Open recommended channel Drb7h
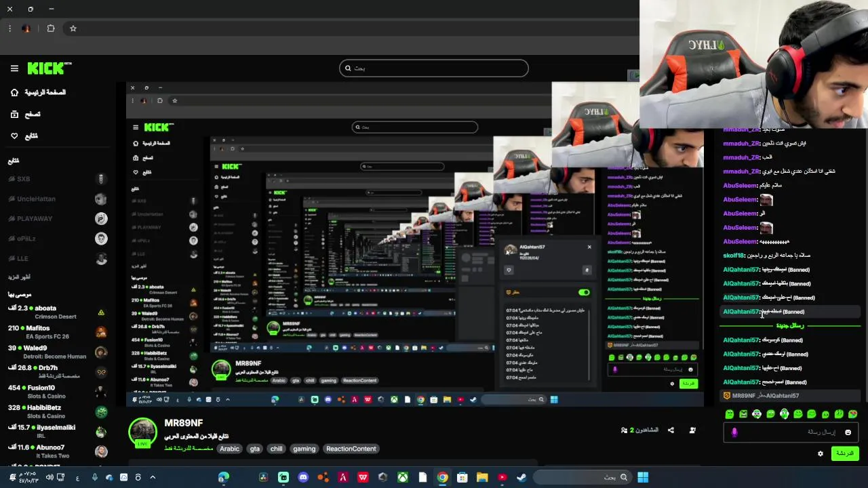868x488 pixels. point(58,371)
